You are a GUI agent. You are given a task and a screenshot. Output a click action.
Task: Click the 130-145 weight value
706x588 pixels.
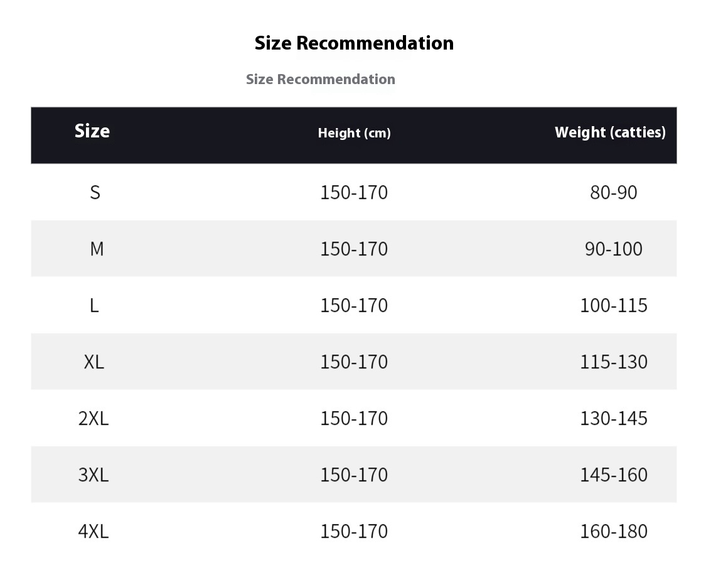tap(613, 419)
